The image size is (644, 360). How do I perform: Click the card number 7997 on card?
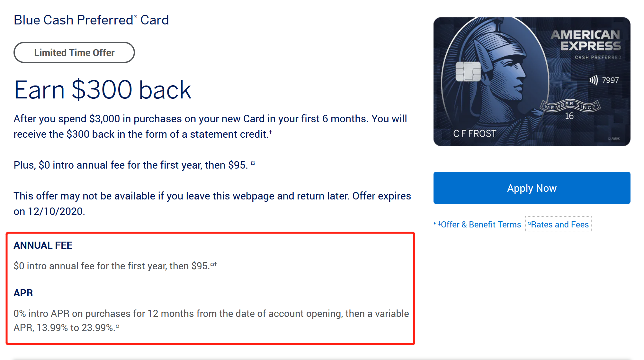pyautogui.click(x=610, y=80)
